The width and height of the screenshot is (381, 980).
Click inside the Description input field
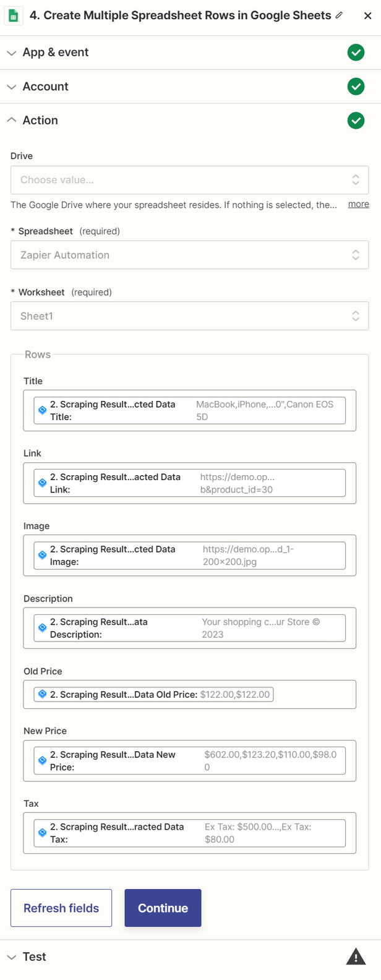[x=350, y=629]
